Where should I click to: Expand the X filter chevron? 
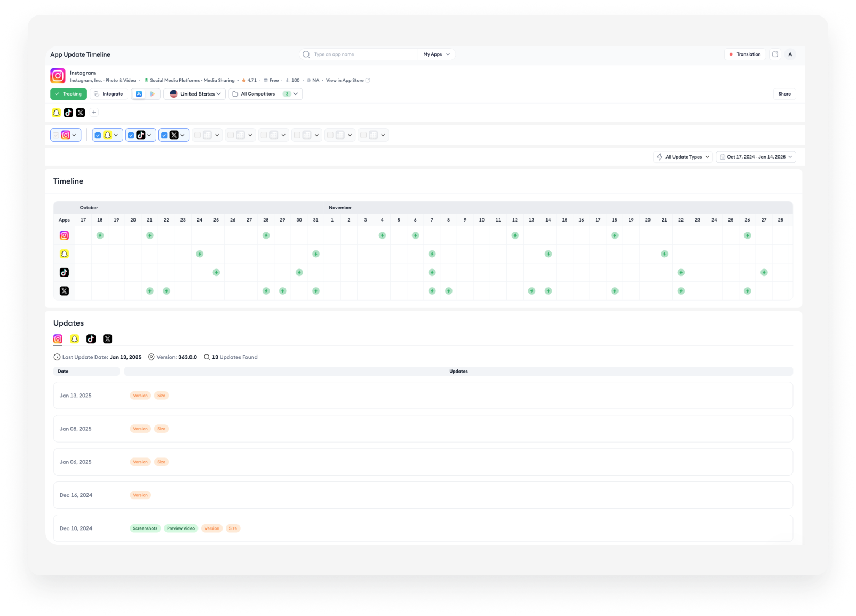tap(182, 136)
